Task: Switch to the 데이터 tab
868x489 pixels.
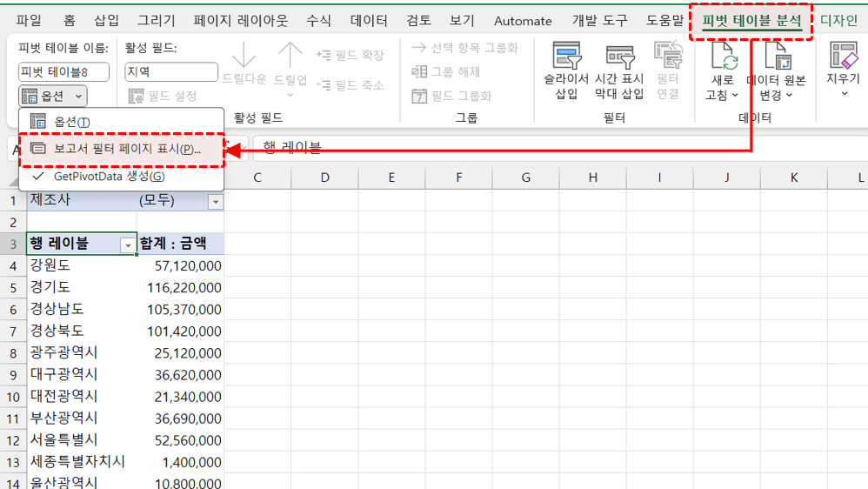Action: [x=369, y=21]
